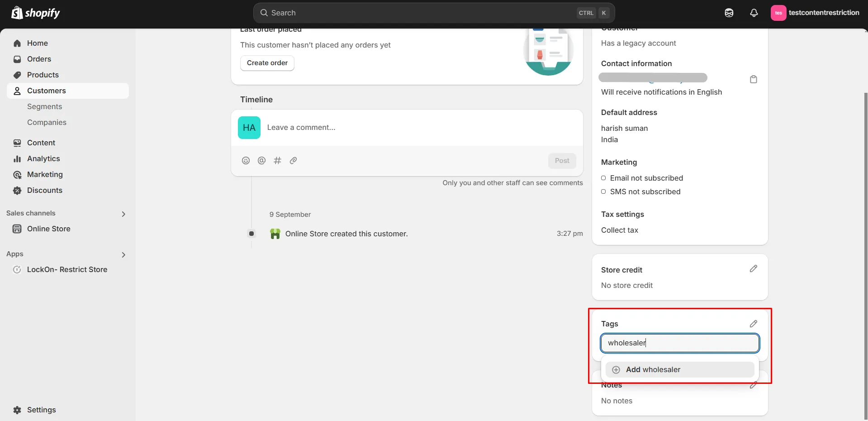Insert an emoji in the comment
Image resolution: width=868 pixels, height=421 pixels.
pos(246,160)
